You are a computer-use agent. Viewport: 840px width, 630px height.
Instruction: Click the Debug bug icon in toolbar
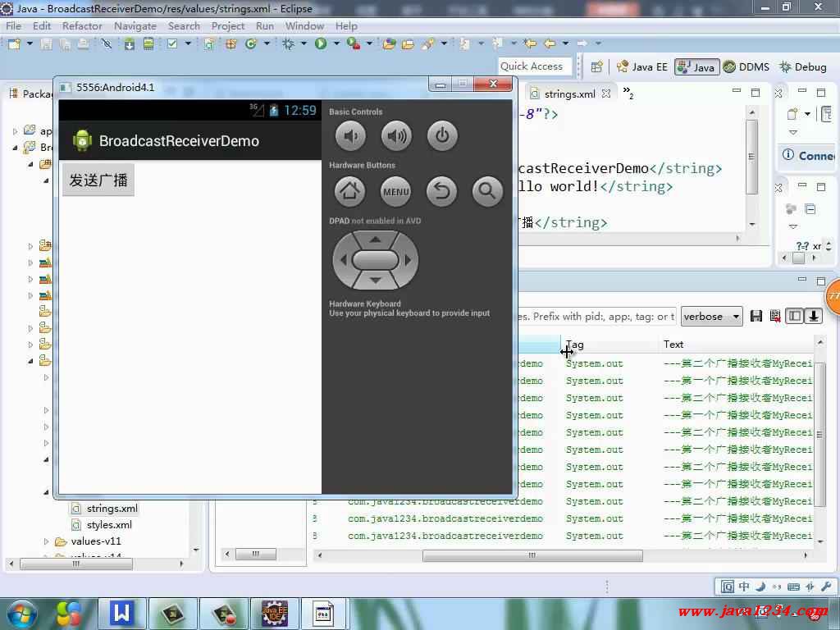click(288, 44)
